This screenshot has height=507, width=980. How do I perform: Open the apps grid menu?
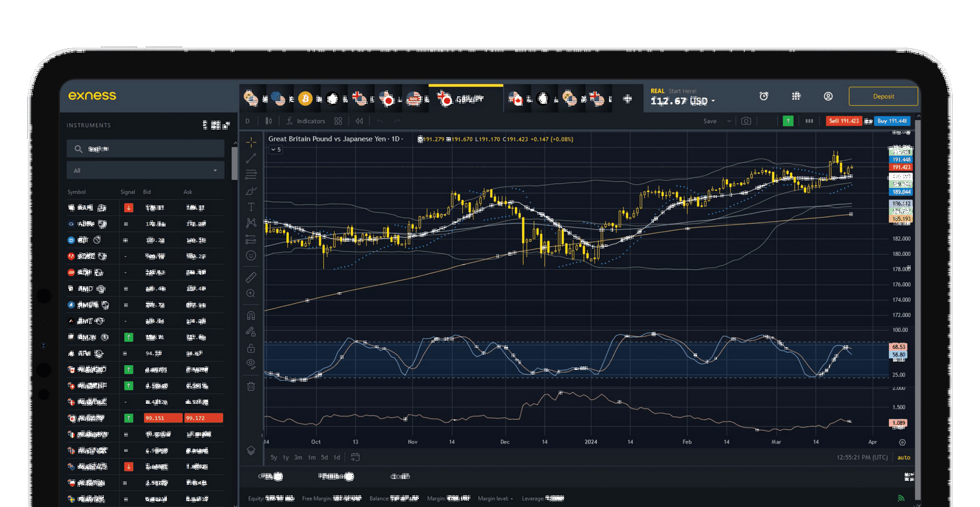click(x=796, y=96)
